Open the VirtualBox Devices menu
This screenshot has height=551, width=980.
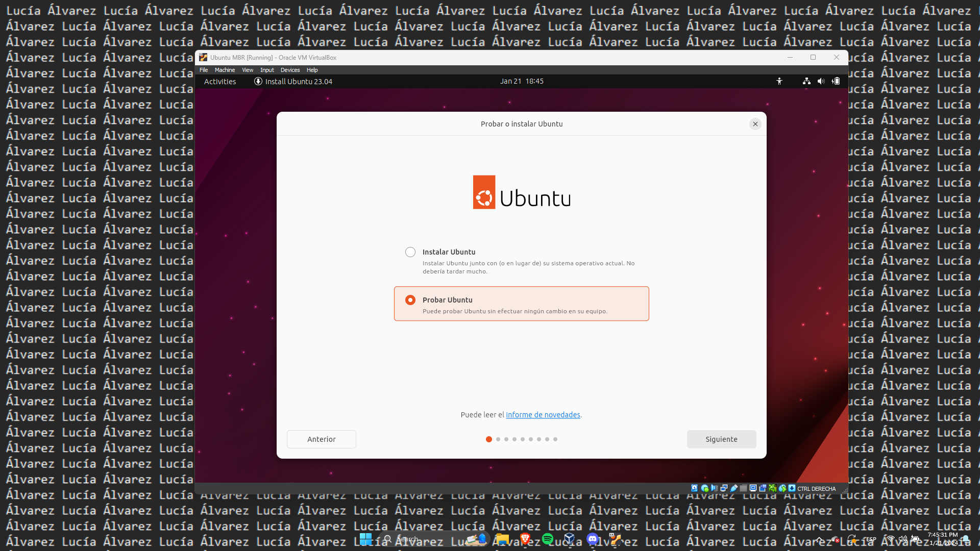(x=290, y=70)
